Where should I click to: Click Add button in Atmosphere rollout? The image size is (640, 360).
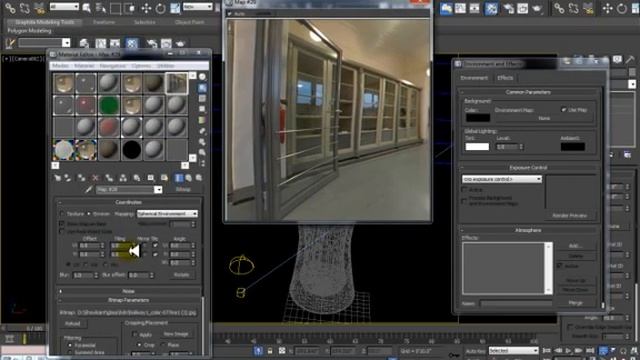pos(576,246)
